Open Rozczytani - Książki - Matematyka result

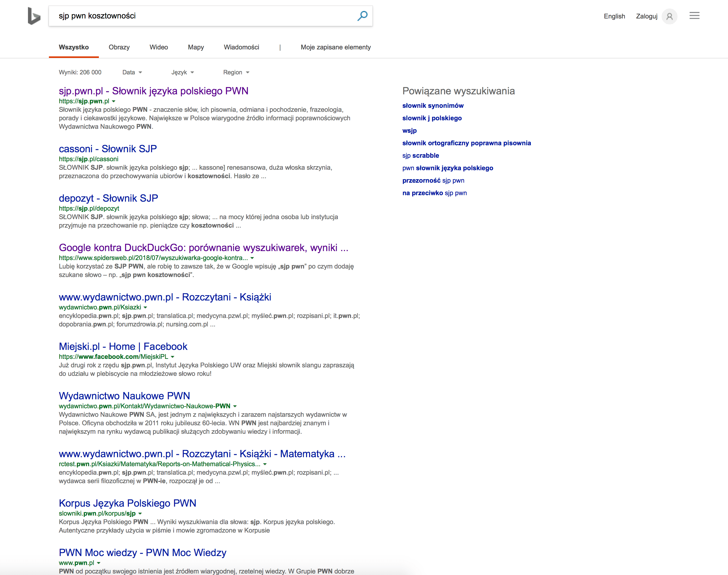pos(202,454)
